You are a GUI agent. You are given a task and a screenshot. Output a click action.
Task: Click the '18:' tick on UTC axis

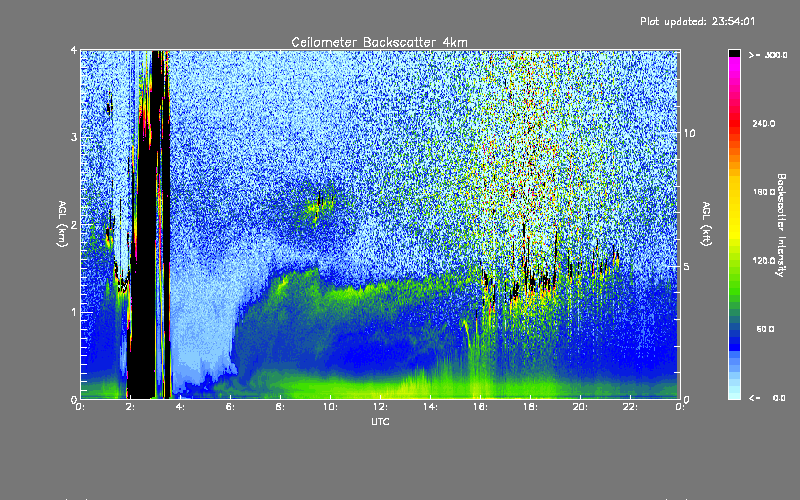click(x=530, y=407)
